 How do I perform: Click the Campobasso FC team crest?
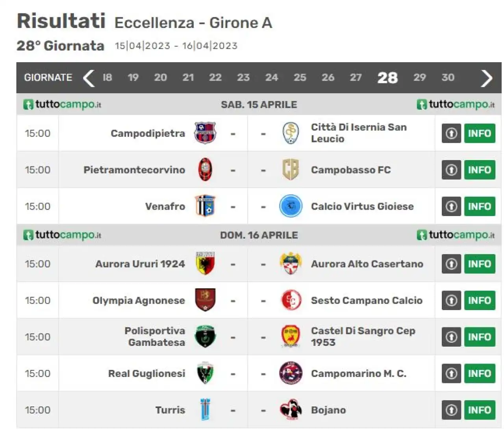[291, 170]
